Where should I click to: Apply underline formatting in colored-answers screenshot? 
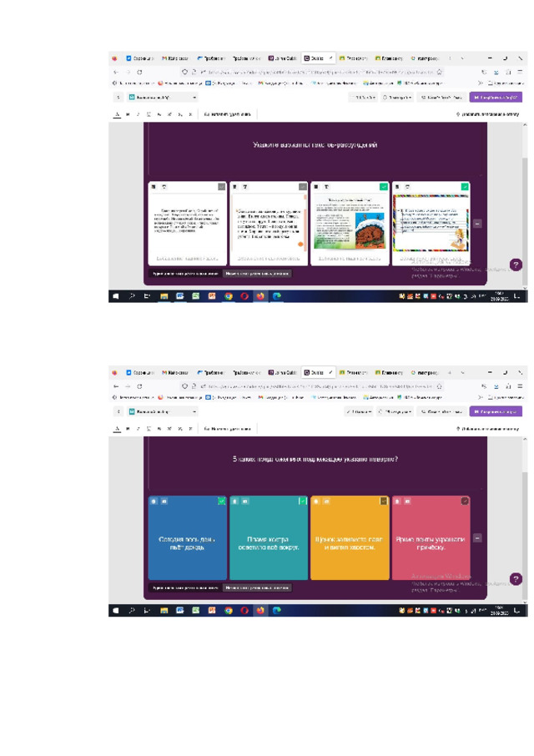click(x=149, y=429)
